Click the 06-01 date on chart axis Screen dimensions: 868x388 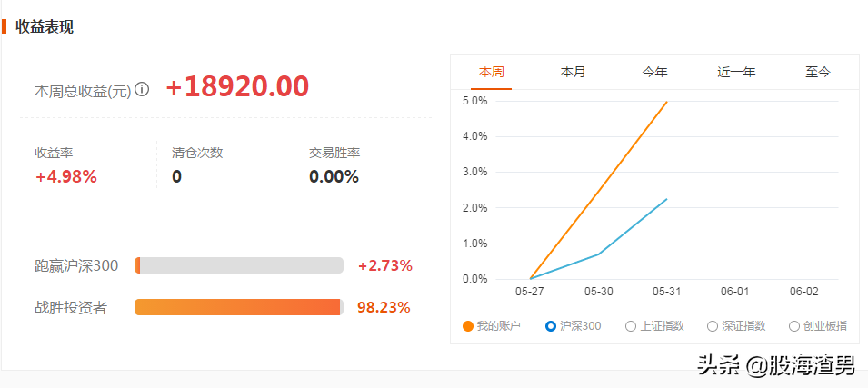[735, 292]
